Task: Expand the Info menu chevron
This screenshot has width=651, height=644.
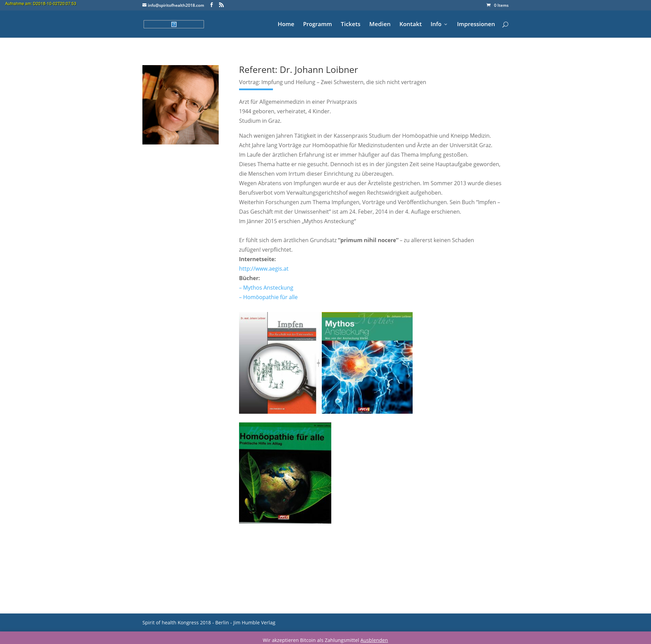Action: (x=446, y=24)
